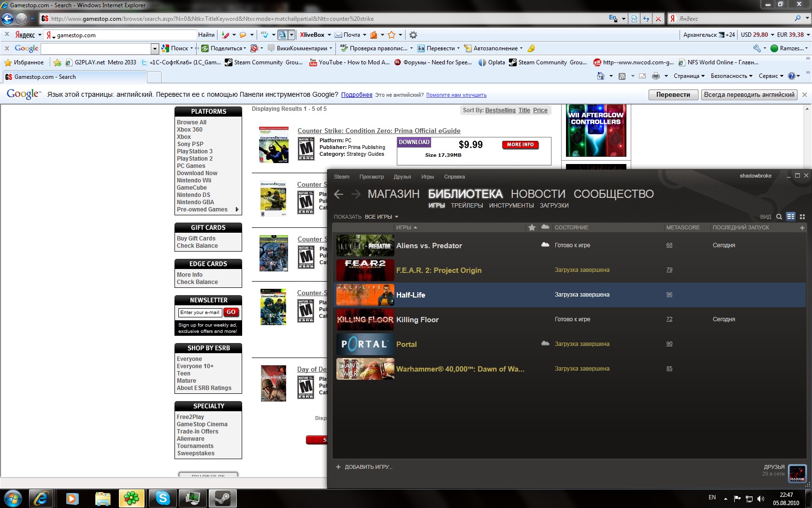812x508 pixels.
Task: Open the Steam friends avatar
Action: 797,473
